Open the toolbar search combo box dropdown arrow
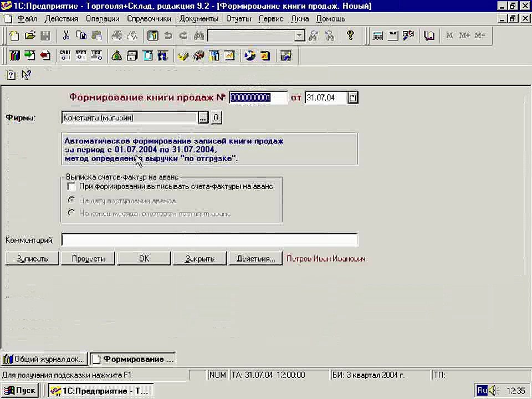Image resolution: width=532 pixels, height=399 pixels. pyautogui.click(x=299, y=35)
